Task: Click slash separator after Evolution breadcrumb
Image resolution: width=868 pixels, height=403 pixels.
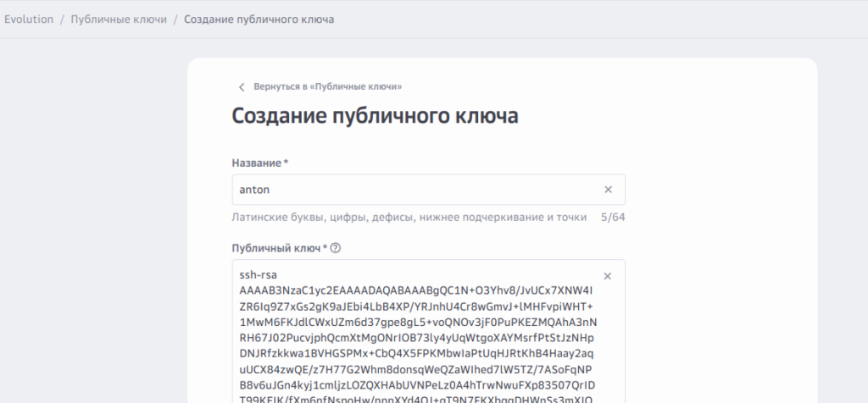Action: [x=62, y=19]
